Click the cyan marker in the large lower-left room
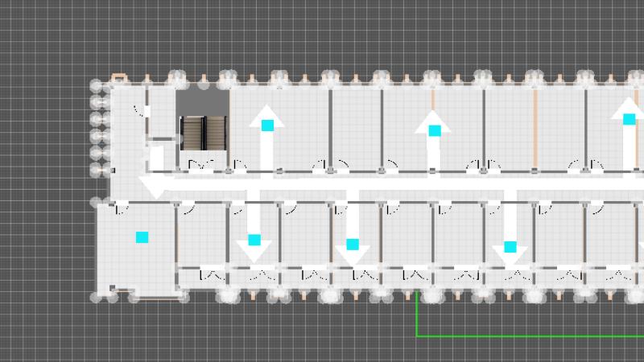This screenshot has width=644, height=362. tap(142, 237)
